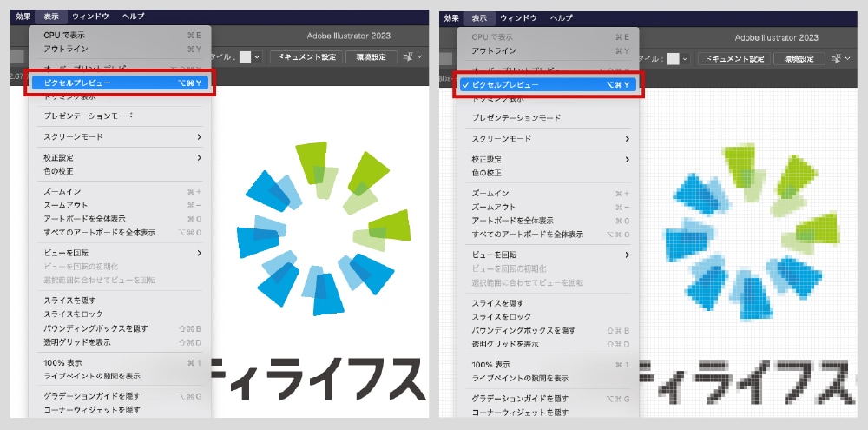The image size is (868, 430).
Task: Toggle 透明グリッドを表示 in right screenshot
Action: point(548,344)
